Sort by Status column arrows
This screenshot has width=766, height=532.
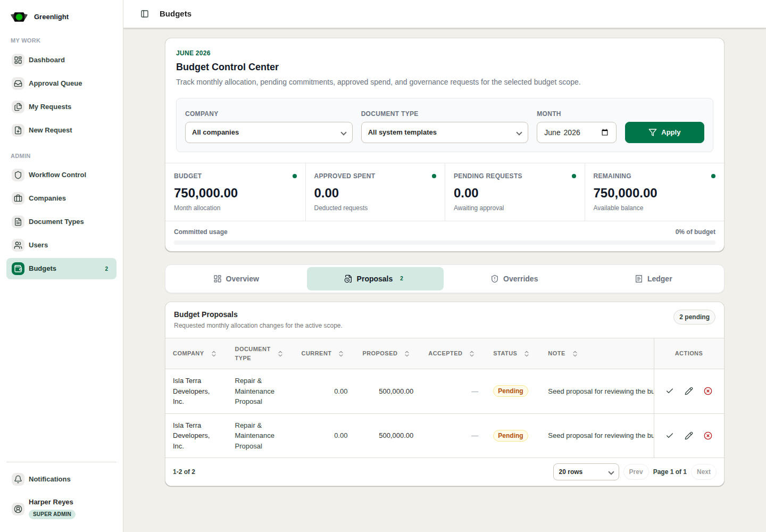(x=527, y=354)
